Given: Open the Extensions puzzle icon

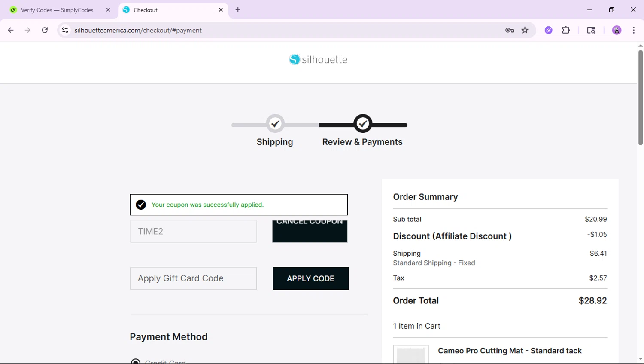Looking at the screenshot, I should (566, 30).
